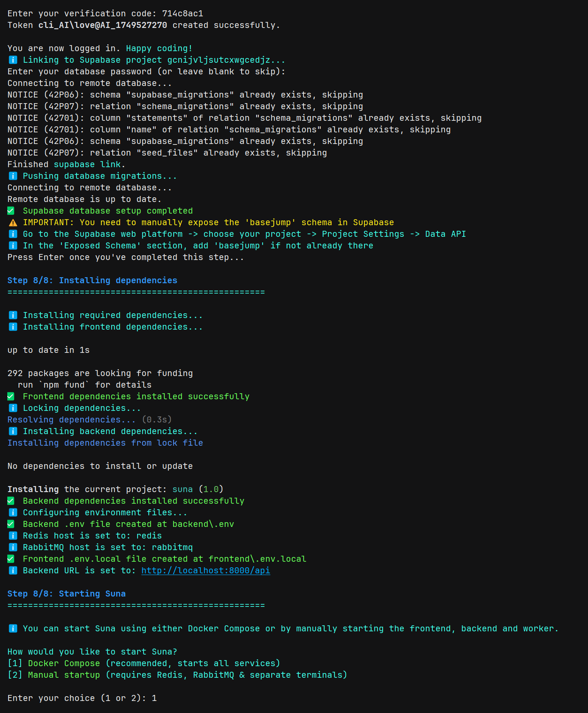This screenshot has width=588, height=713.
Task: Click the info icon beside 'Linking to Supabase project'
Action: (13, 60)
